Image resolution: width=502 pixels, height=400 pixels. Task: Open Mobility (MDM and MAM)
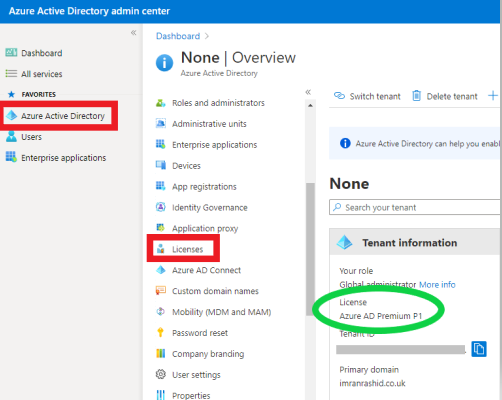[x=221, y=312]
